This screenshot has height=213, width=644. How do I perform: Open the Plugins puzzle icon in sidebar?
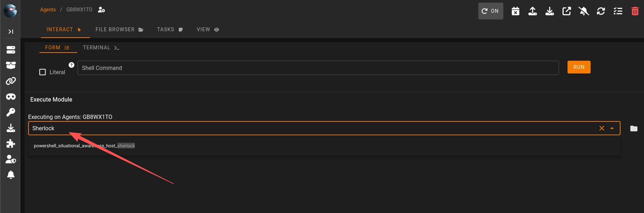11,143
